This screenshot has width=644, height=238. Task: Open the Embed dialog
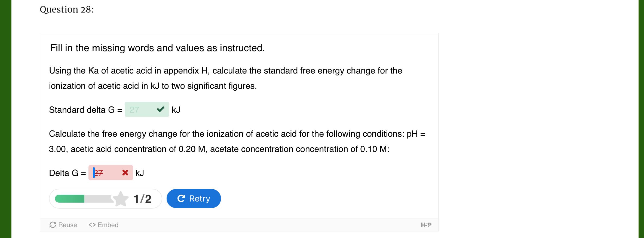click(104, 225)
